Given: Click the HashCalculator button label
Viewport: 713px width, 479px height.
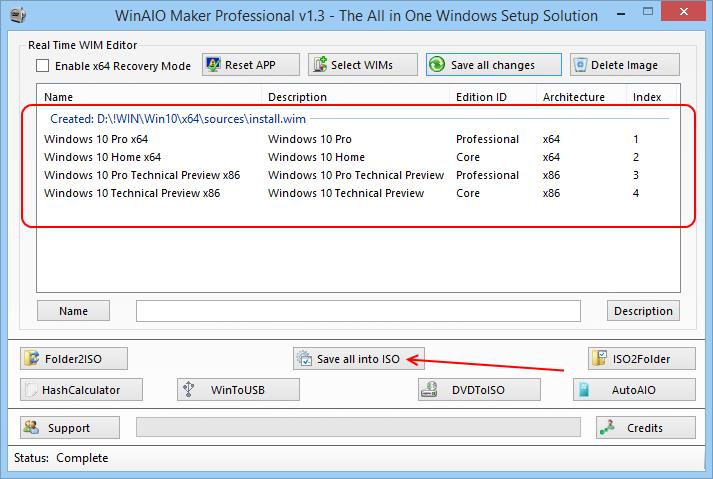Looking at the screenshot, I should (81, 390).
